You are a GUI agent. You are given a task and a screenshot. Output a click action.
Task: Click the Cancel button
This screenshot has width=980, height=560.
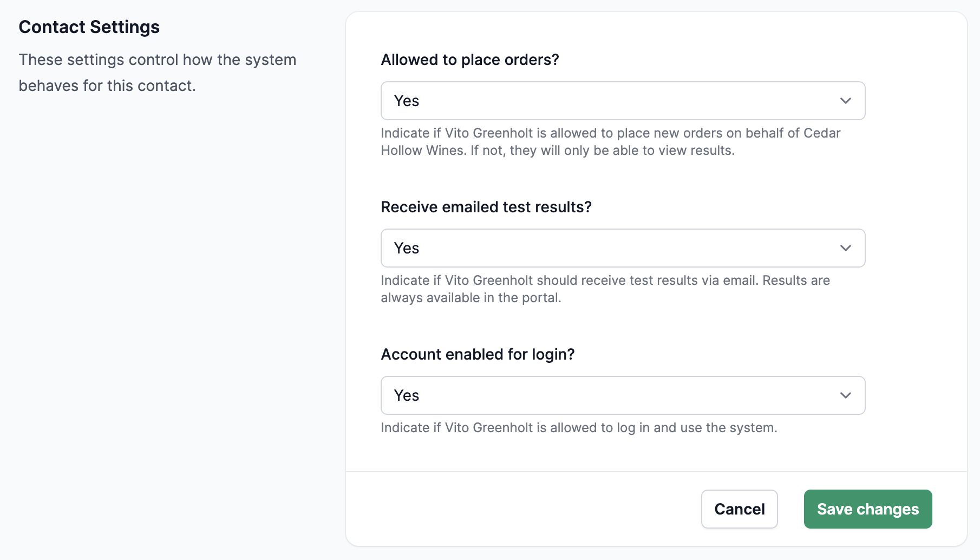(x=739, y=509)
